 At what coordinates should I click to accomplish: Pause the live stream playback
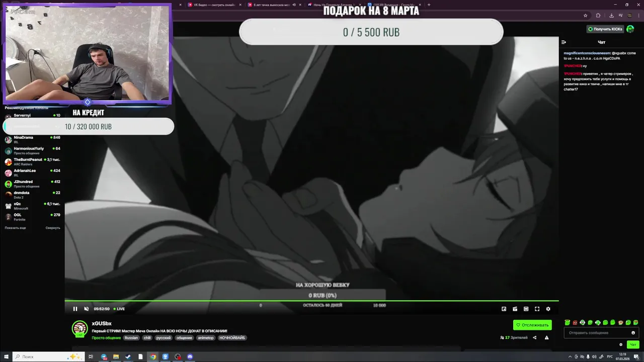(x=75, y=309)
